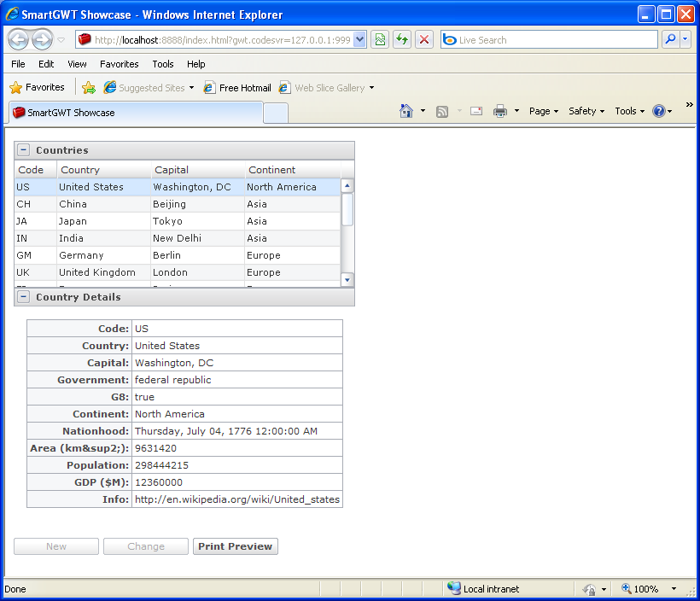Open the Favorites menu
This screenshot has width=700, height=601.
[120, 64]
